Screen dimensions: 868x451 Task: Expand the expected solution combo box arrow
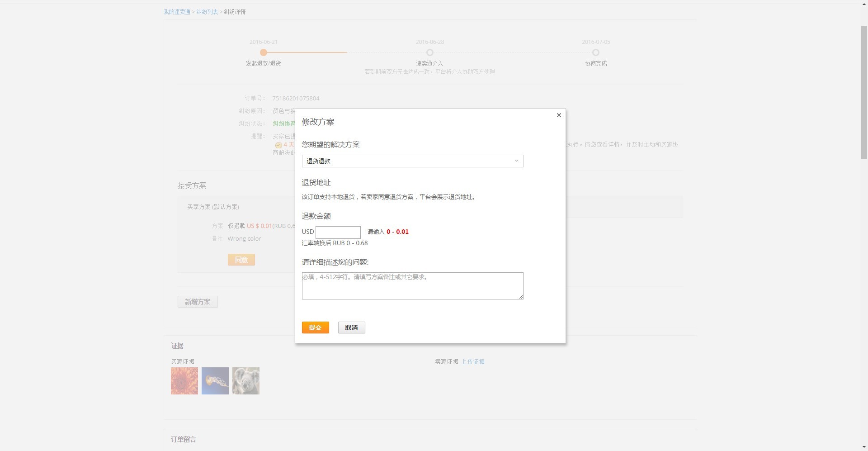(x=516, y=161)
